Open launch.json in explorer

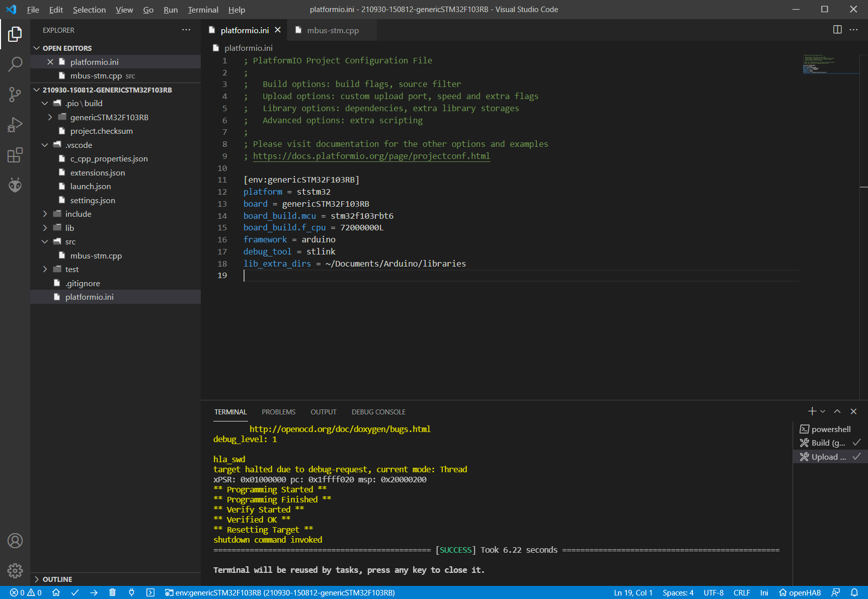[x=116, y=186]
